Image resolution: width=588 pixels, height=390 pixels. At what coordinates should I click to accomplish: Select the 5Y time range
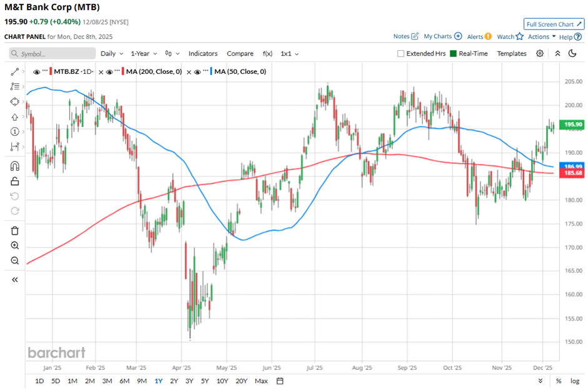(205, 381)
